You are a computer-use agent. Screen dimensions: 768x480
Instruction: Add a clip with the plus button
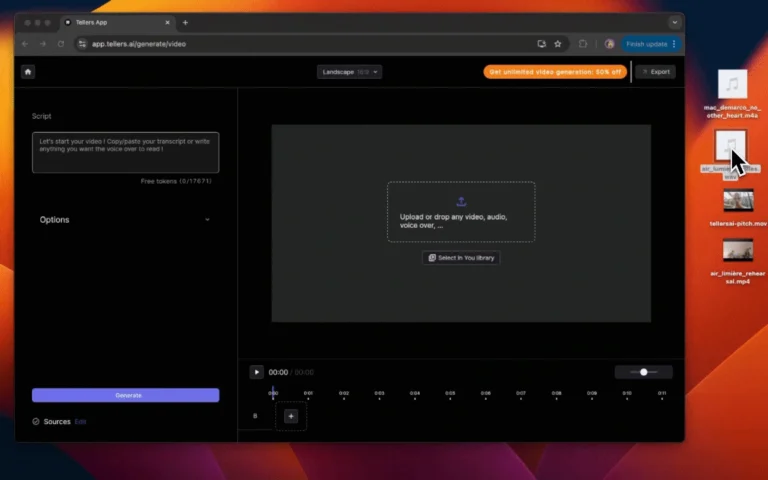[291, 416]
